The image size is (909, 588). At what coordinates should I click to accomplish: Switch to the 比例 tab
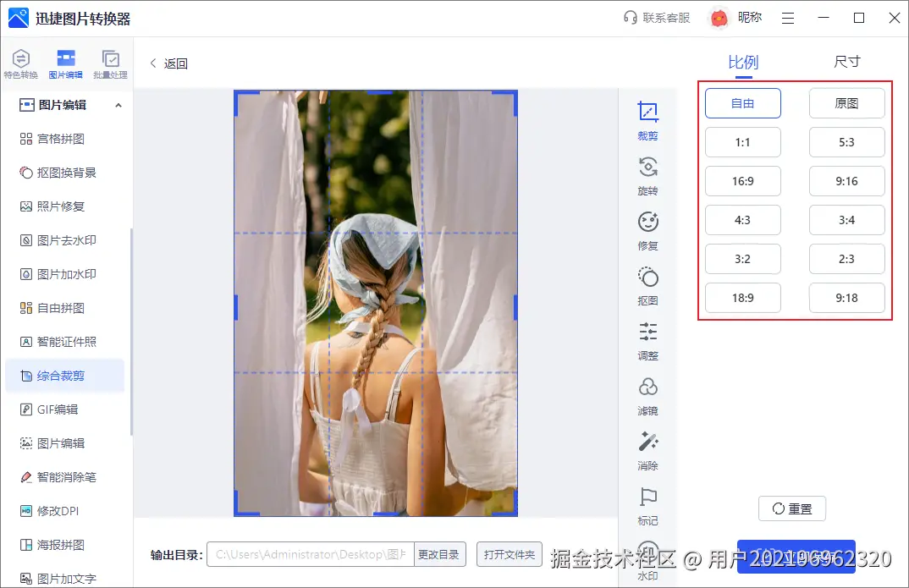coord(743,62)
